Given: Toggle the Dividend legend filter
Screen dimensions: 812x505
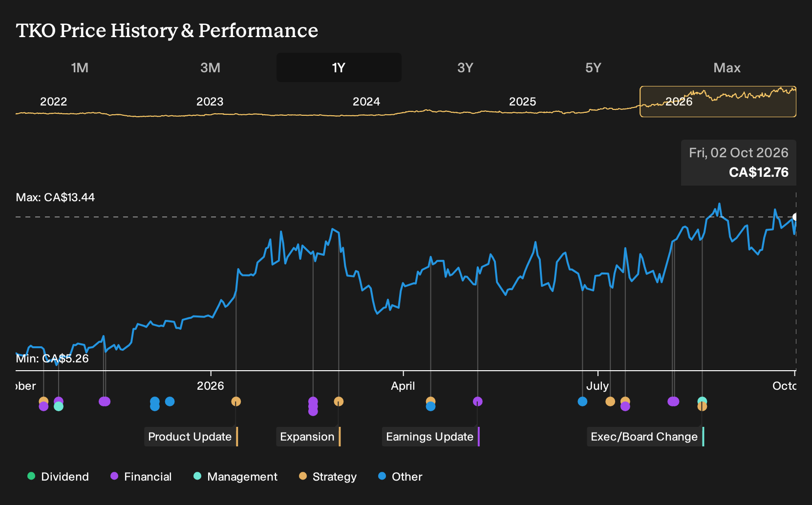Looking at the screenshot, I should pyautogui.click(x=58, y=477).
